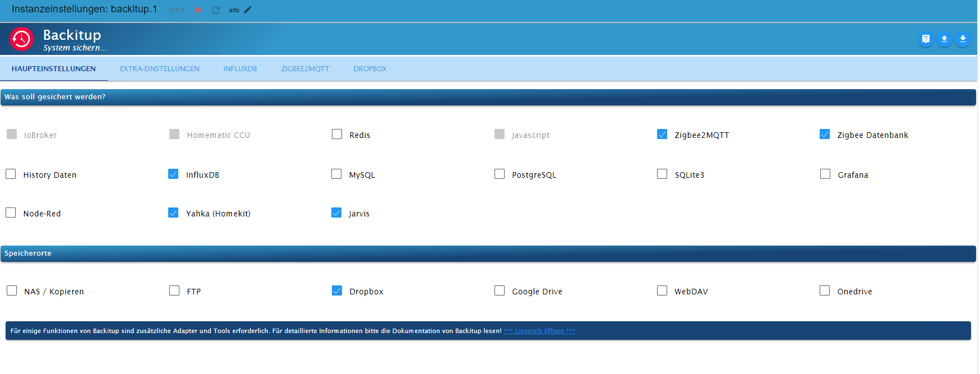Uncheck the Yahka (Homekit) checkbox
The width and height of the screenshot is (980, 374).
pos(173,213)
